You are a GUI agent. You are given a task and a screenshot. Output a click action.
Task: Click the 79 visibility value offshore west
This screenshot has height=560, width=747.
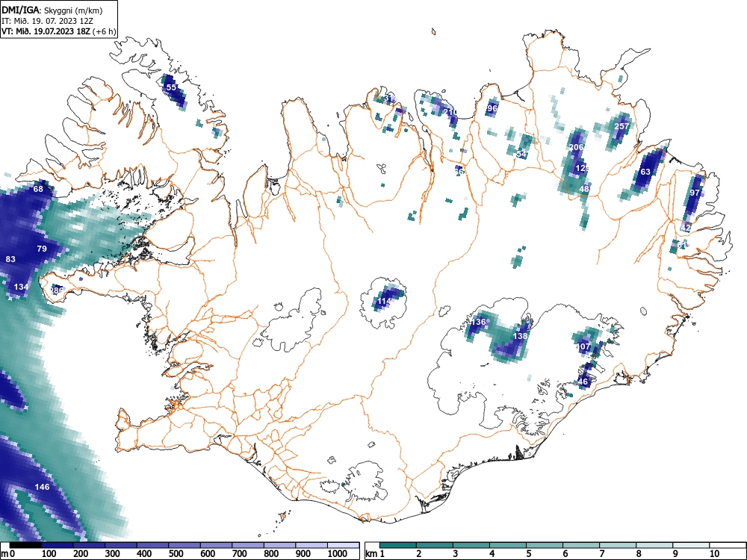[x=42, y=249]
